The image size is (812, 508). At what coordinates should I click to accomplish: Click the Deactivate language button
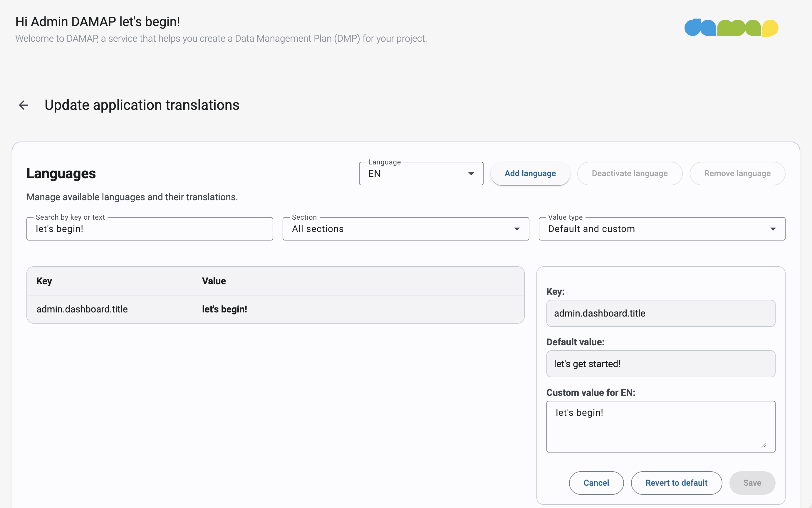click(630, 173)
